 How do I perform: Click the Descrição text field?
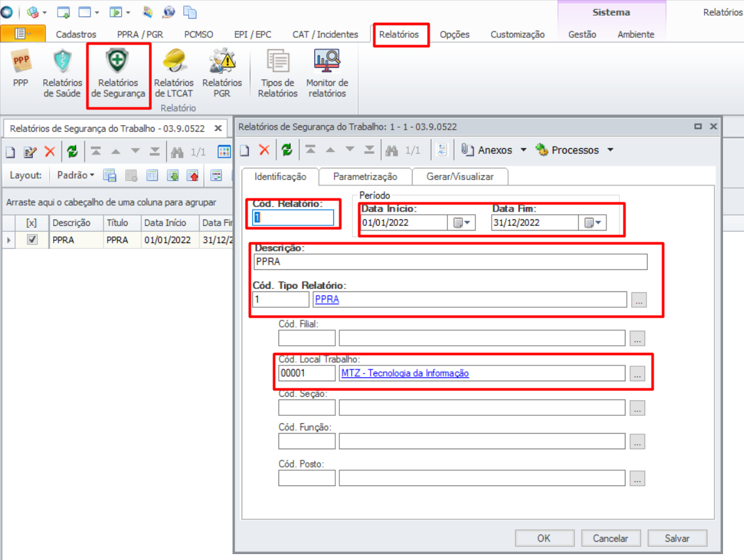point(450,262)
